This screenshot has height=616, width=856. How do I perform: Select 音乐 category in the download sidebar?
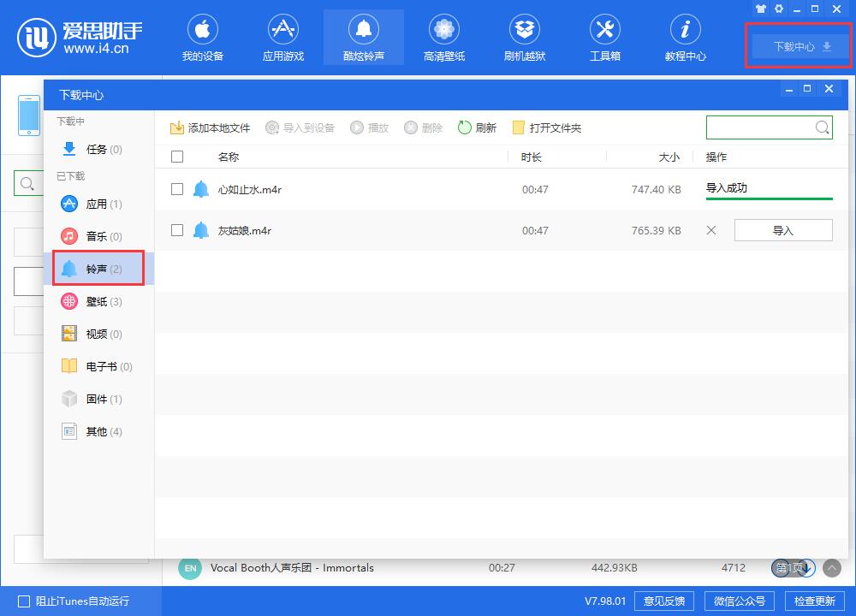97,236
